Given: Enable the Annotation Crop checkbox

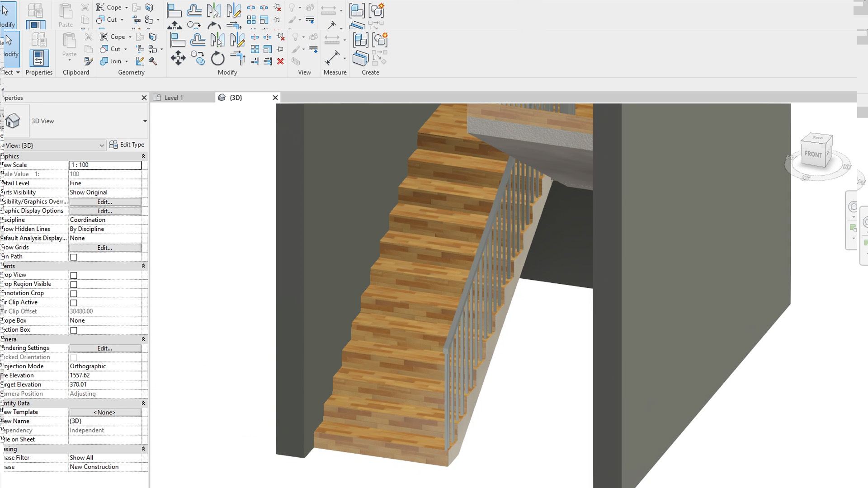Looking at the screenshot, I should [74, 294].
